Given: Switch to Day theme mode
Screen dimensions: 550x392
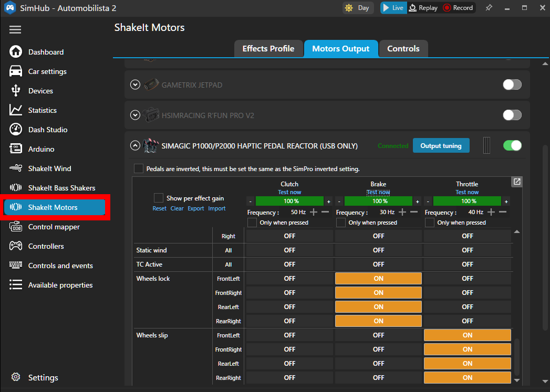Looking at the screenshot, I should (357, 8).
